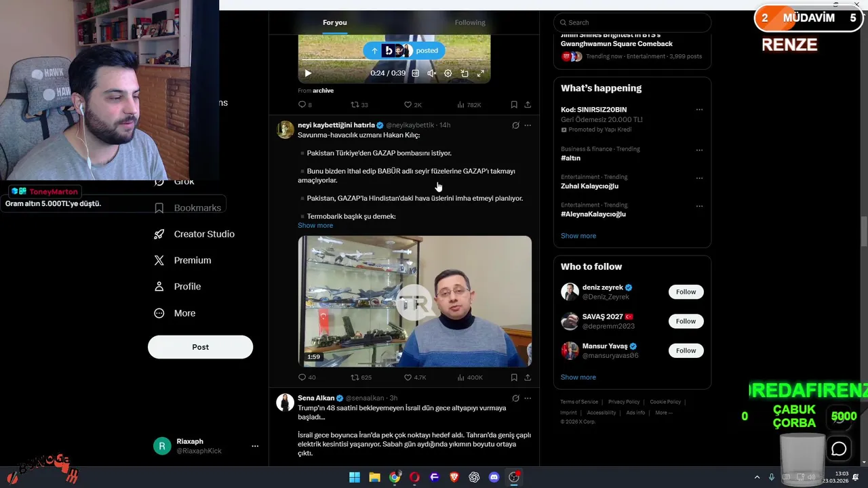Play the top post's video
Image resolution: width=868 pixels, height=488 pixels.
click(x=308, y=73)
